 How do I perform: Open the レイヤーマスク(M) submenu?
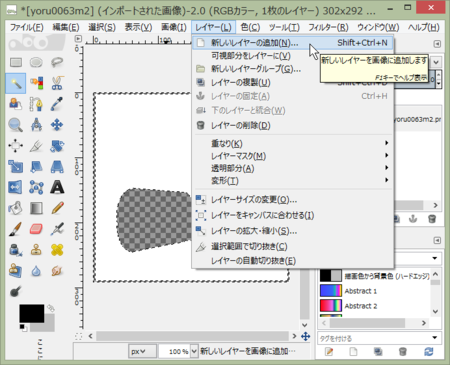point(293,156)
